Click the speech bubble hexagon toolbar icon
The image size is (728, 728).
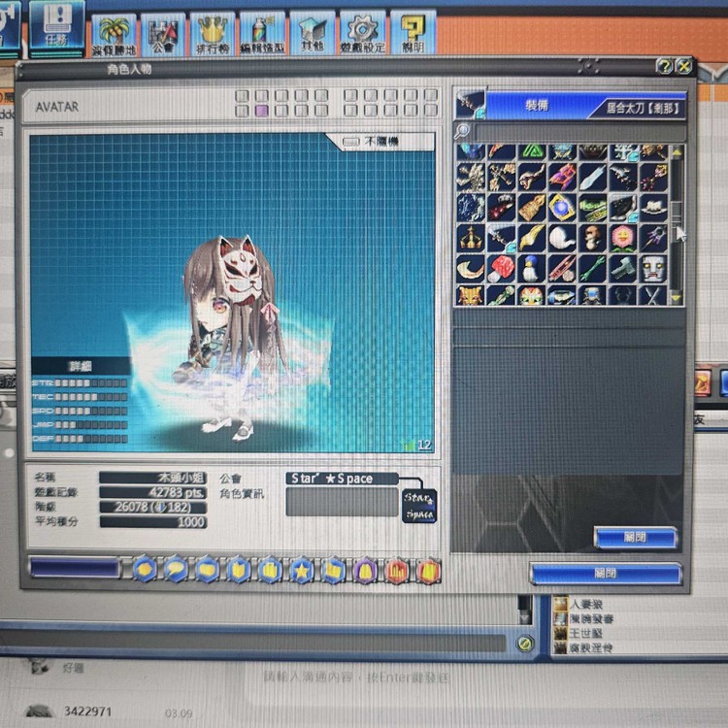[176, 569]
